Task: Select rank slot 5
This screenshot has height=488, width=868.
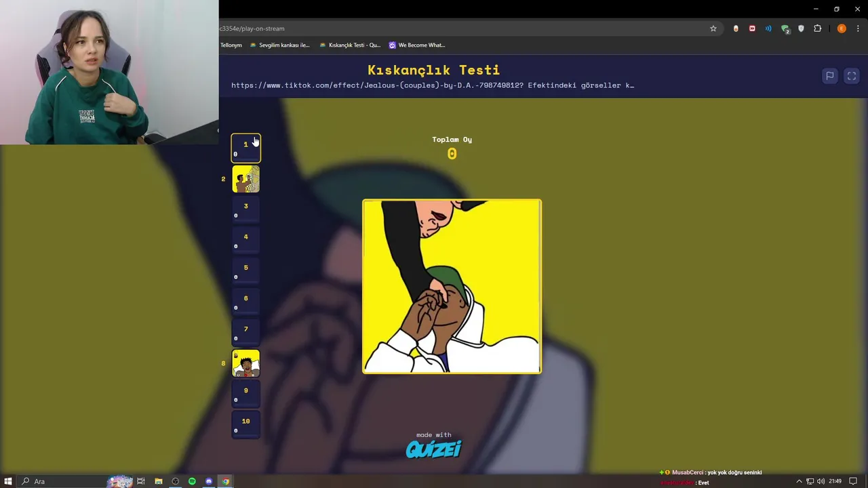Action: click(x=245, y=271)
